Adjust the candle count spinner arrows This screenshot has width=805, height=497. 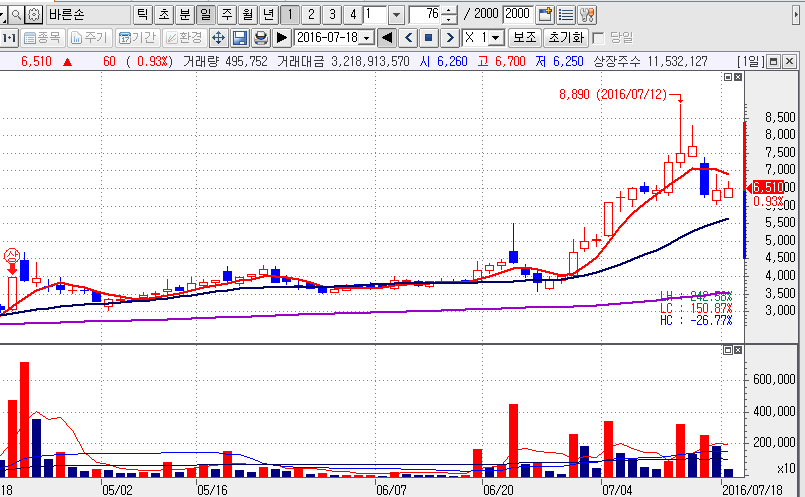click(x=449, y=14)
